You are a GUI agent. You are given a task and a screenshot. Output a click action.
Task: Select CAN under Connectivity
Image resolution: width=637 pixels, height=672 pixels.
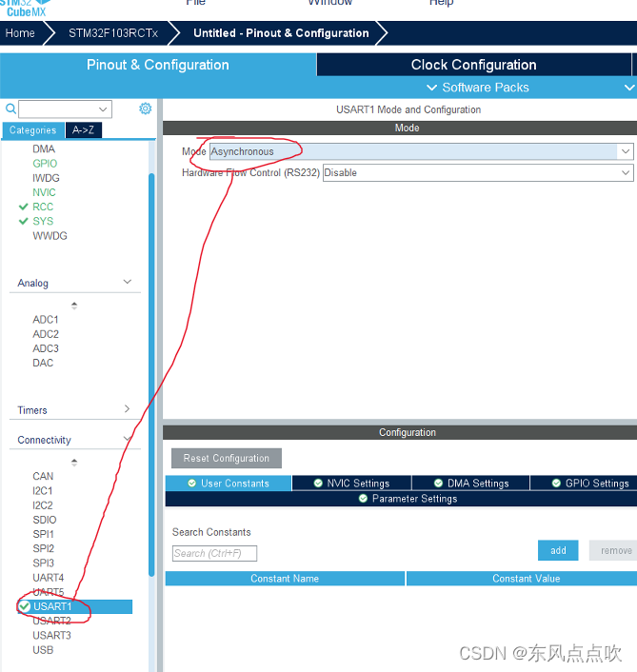(x=43, y=476)
